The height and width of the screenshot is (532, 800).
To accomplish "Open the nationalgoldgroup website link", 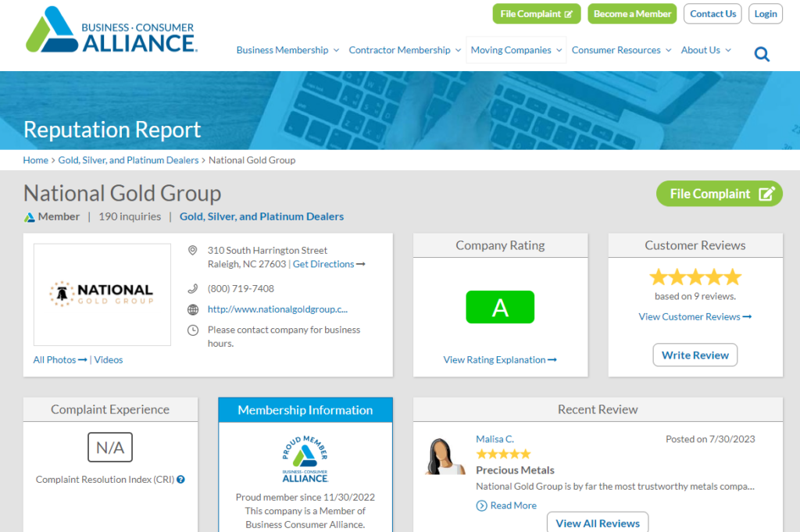I will coord(277,309).
